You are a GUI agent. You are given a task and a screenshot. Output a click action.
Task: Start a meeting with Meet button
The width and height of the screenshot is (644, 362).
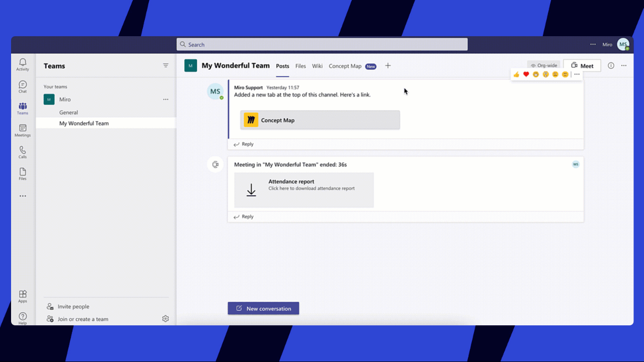coord(582,66)
